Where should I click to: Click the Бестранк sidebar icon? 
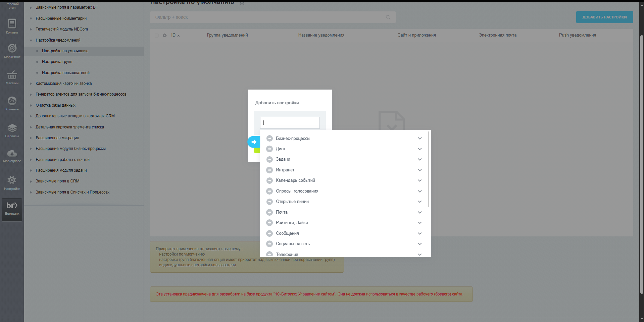(x=12, y=209)
